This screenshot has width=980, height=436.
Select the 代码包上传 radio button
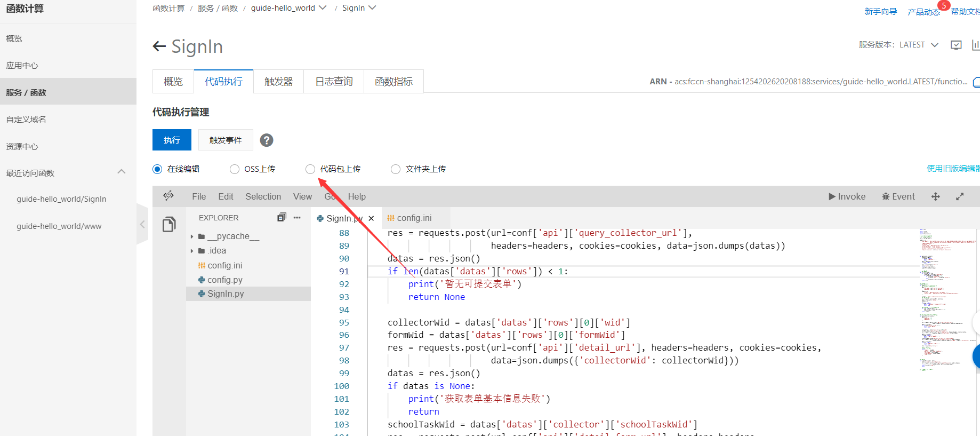(x=310, y=169)
